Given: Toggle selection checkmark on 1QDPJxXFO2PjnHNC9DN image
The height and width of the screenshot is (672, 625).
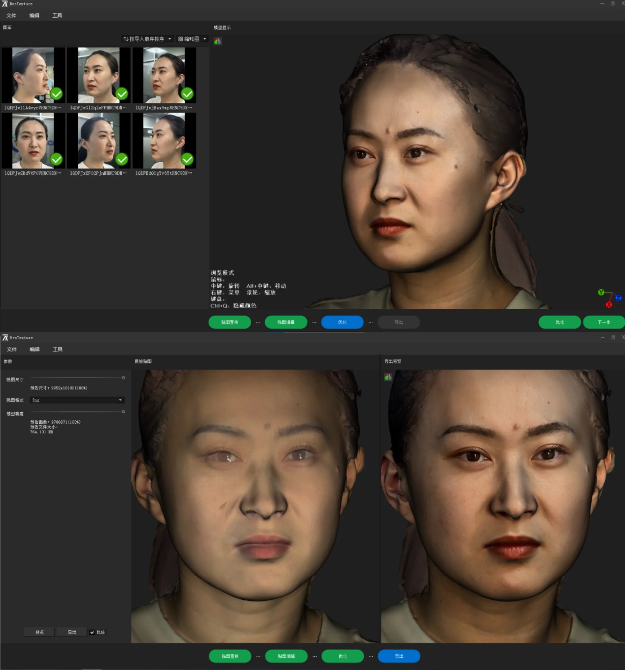Looking at the screenshot, I should tap(122, 160).
